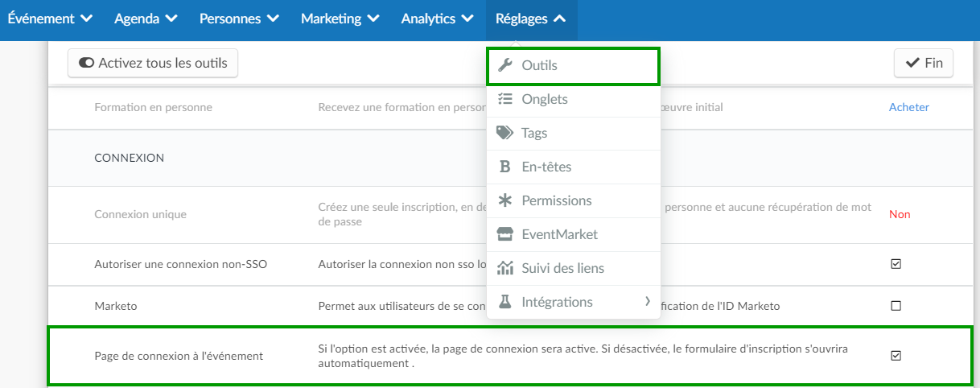Image resolution: width=980 pixels, height=388 pixels.
Task: Click the Acheter link
Action: (x=908, y=107)
